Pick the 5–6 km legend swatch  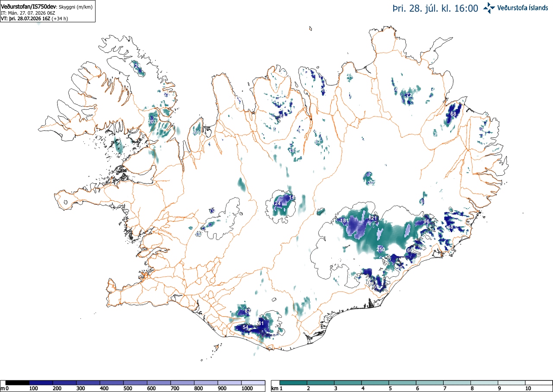tap(403, 383)
